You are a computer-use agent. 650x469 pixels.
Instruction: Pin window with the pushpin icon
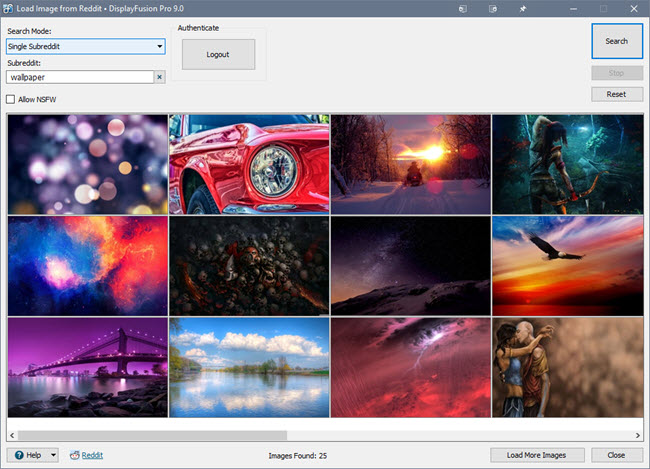click(x=523, y=10)
